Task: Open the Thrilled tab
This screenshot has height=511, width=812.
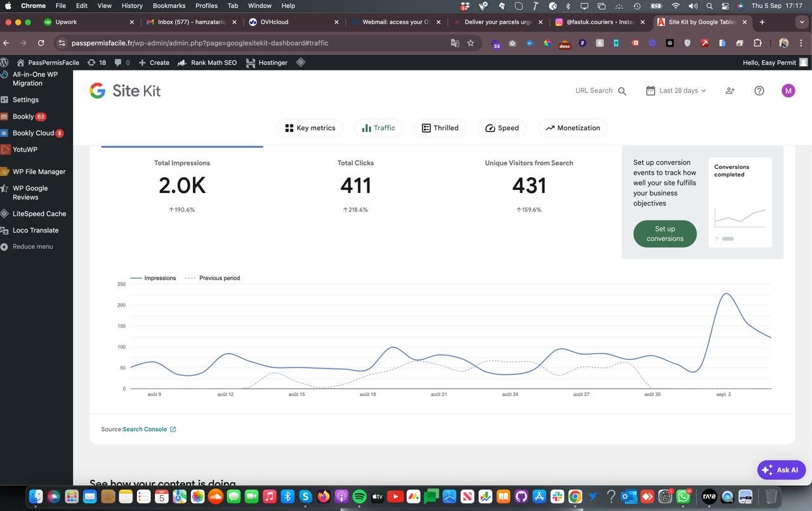Action: coord(440,128)
